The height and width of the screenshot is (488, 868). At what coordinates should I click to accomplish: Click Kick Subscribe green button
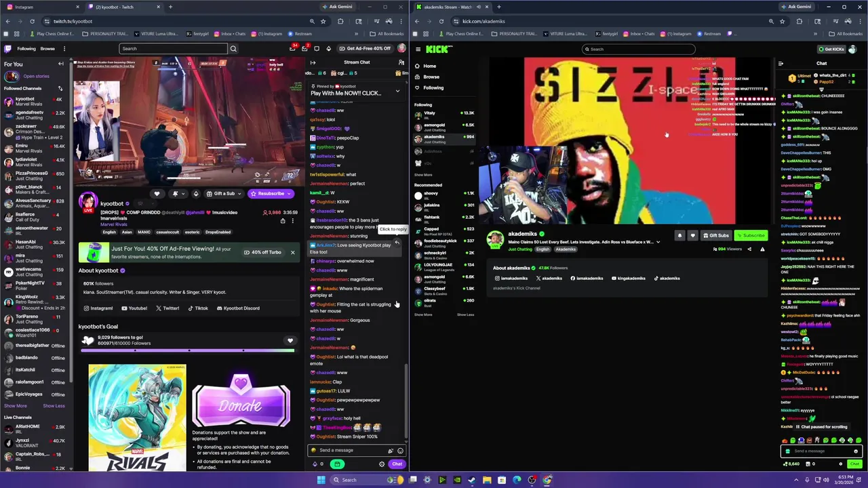point(750,235)
